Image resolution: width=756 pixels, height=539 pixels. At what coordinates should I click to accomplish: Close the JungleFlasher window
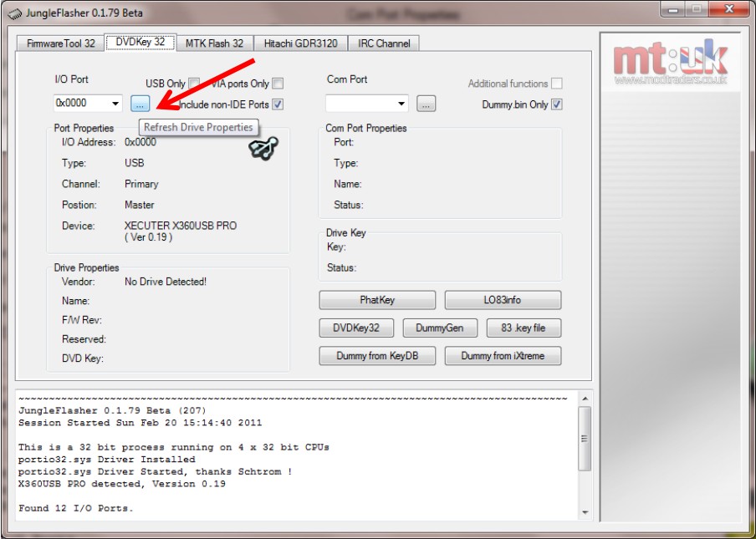pos(729,10)
